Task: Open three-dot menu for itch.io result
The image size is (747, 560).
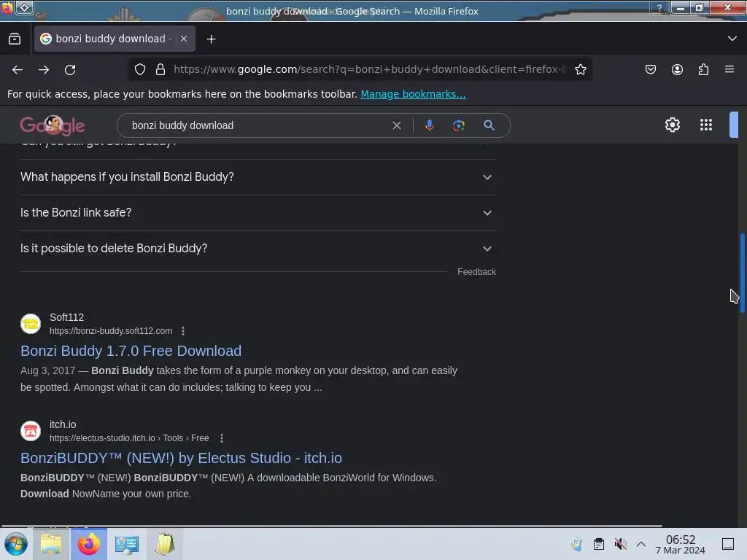Action: (x=222, y=438)
